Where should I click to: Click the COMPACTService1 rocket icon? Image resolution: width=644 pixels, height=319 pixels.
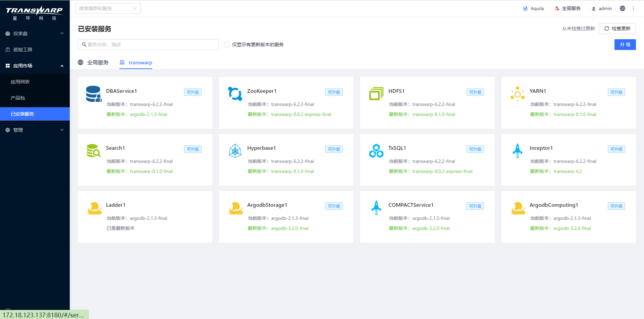(x=376, y=208)
